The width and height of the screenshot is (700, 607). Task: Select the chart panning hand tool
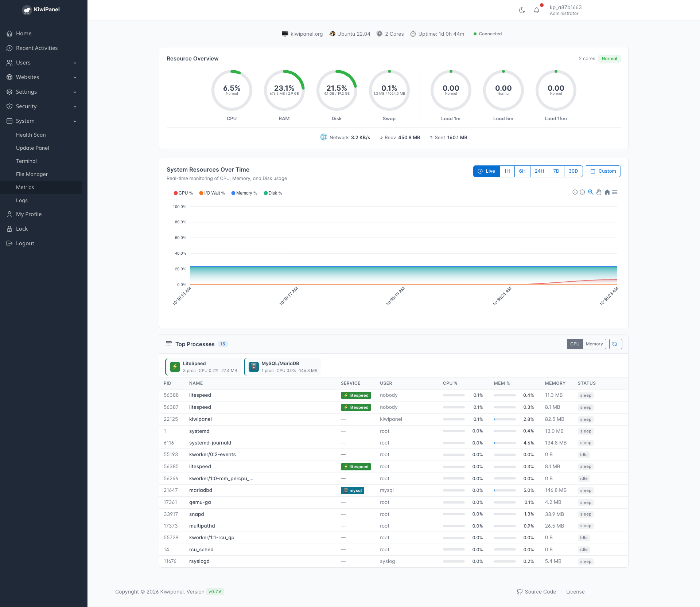599,192
